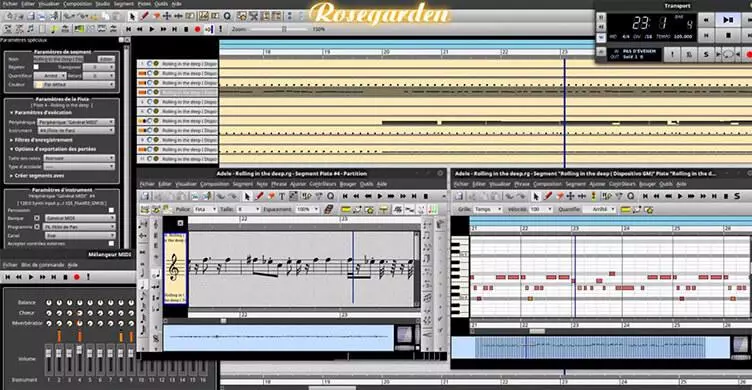Screen dimensions: 752x390
Task: Open the Périphérique General MIDI dropdown
Action: click(x=76, y=122)
